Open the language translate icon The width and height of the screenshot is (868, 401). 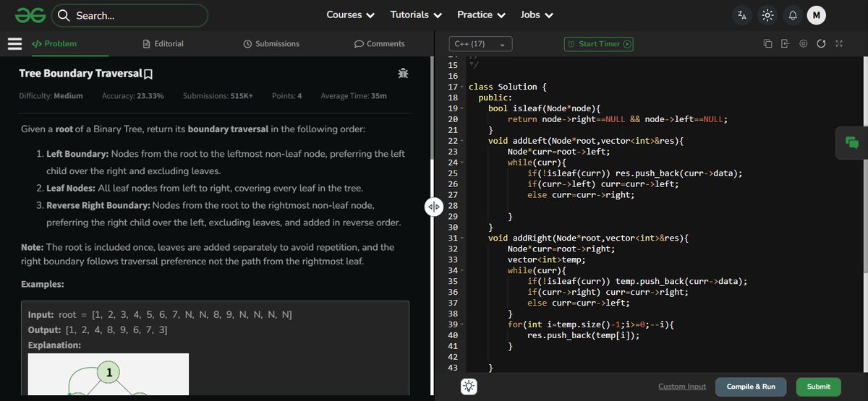pos(741,15)
